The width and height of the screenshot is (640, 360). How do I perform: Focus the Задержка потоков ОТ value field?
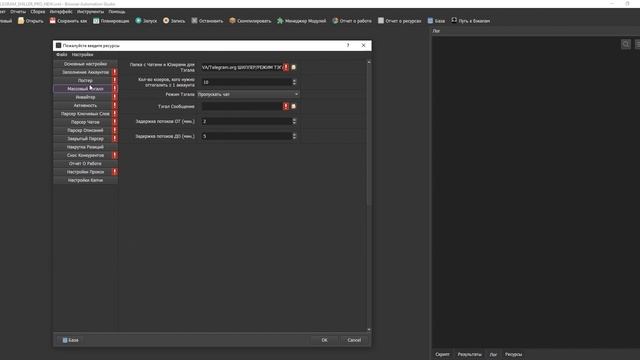(x=246, y=122)
